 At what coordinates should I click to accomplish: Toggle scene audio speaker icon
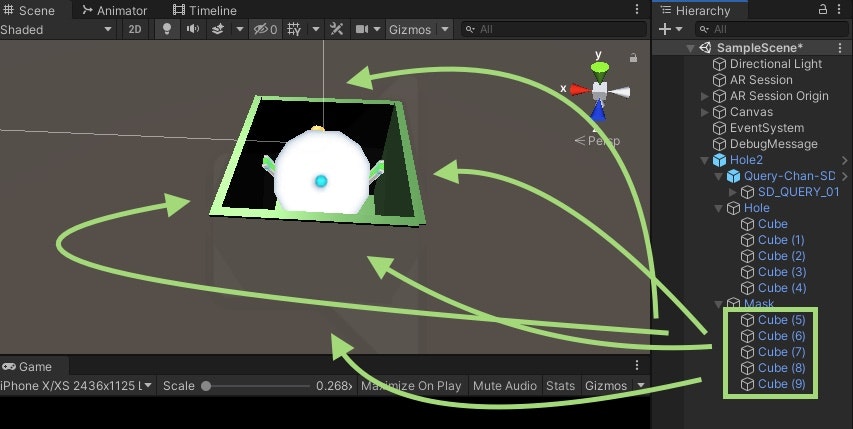pos(193,29)
